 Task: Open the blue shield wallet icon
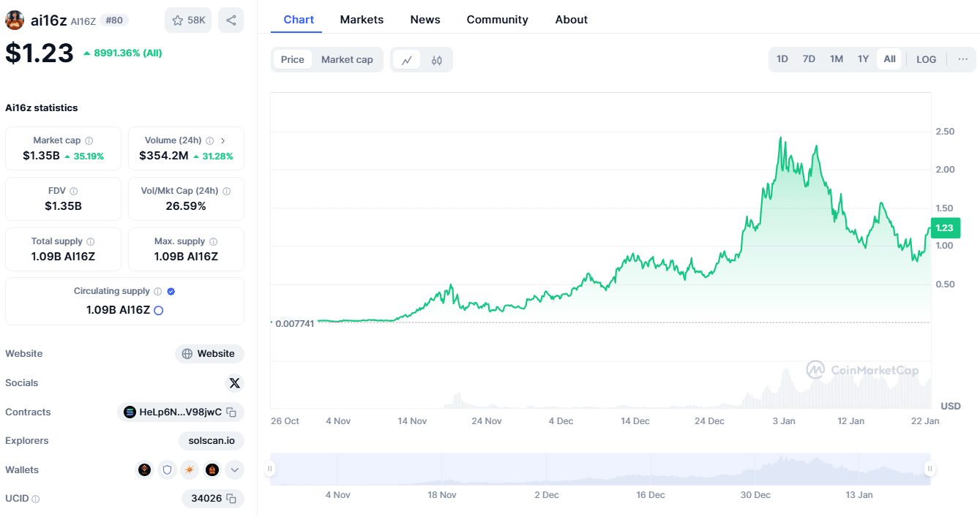point(168,470)
